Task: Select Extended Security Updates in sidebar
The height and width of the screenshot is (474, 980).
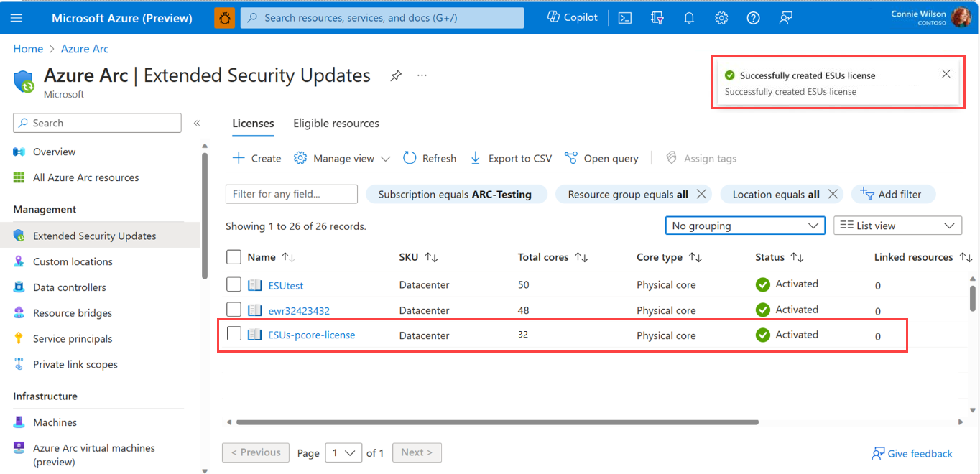Action: [100, 236]
